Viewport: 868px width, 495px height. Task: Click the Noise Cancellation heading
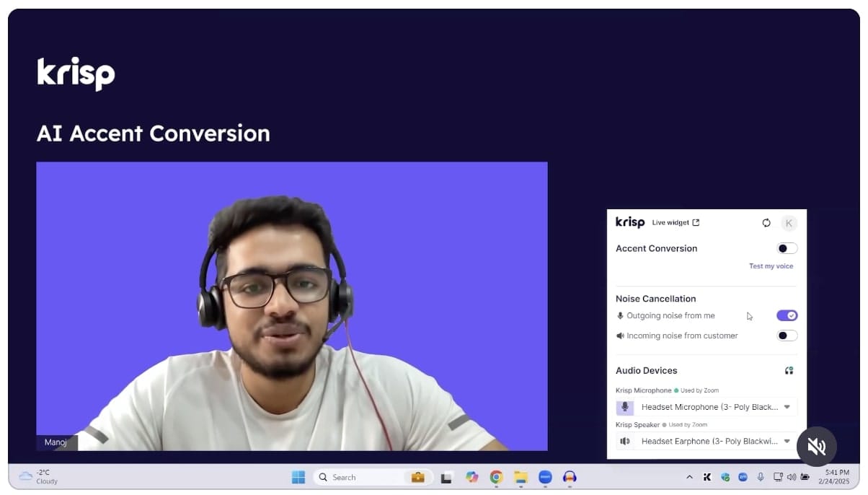[x=655, y=299]
